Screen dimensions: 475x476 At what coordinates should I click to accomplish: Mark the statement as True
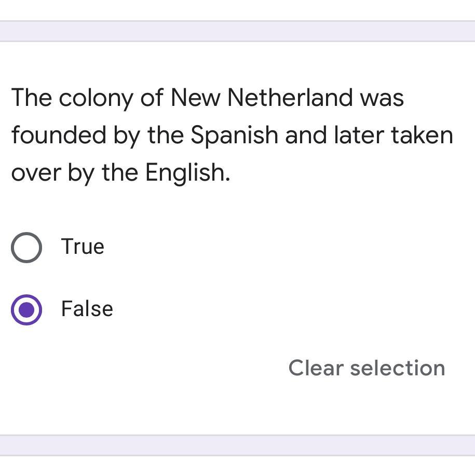pyautogui.click(x=26, y=247)
